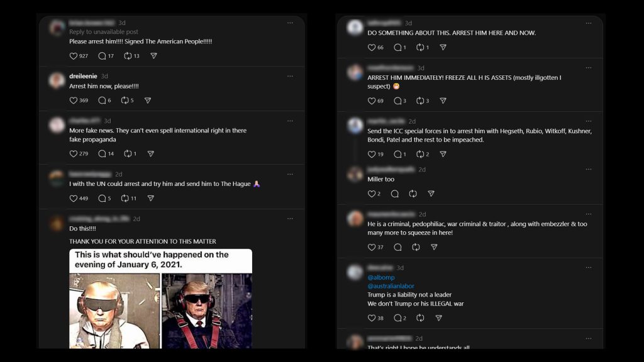This screenshot has height=362, width=644.
Task: Open more options on the "Do this!!!!" post
Action: [290, 219]
